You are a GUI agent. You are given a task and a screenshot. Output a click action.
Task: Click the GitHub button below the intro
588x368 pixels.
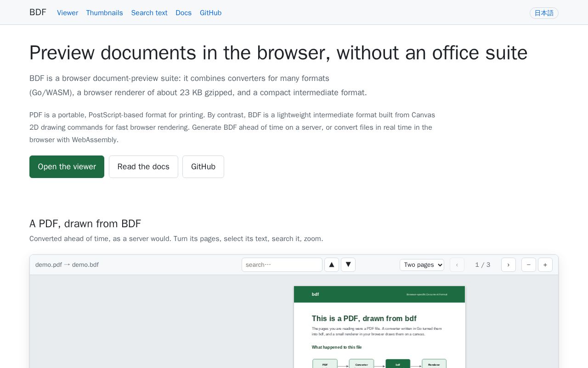(203, 167)
